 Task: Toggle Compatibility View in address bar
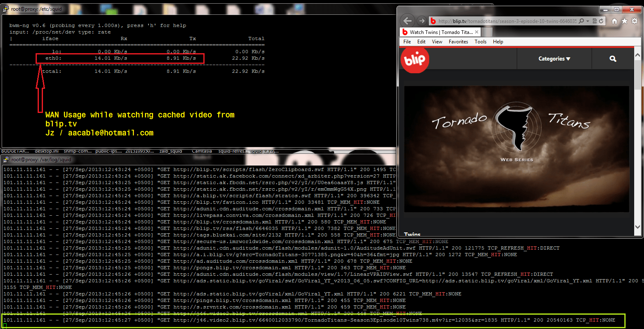[x=594, y=21]
